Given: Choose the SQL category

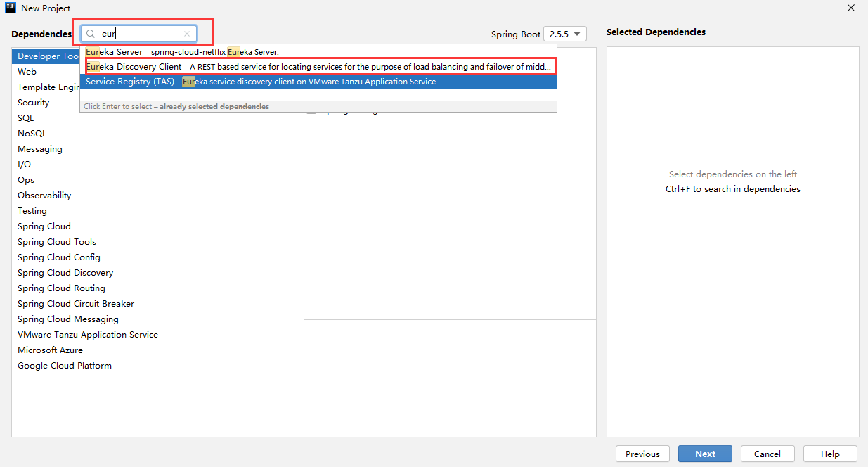Looking at the screenshot, I should click(157, 118).
